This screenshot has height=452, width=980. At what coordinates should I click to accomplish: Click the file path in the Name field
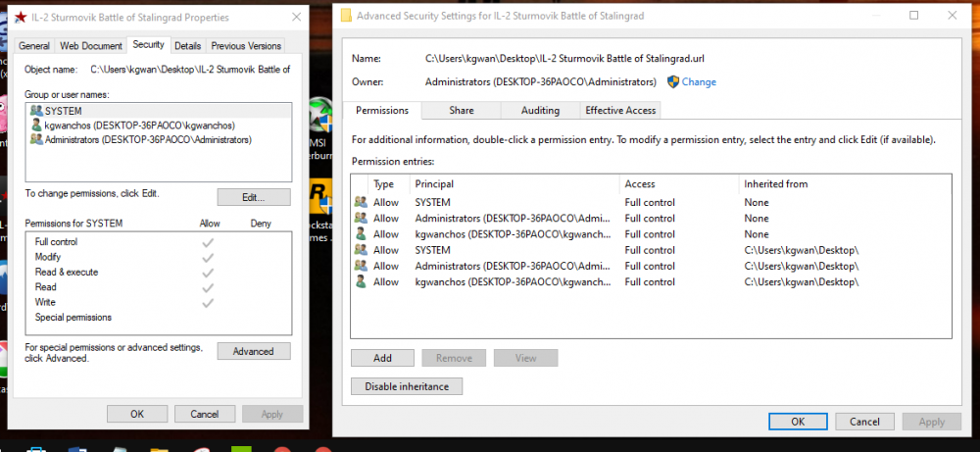[x=565, y=58]
